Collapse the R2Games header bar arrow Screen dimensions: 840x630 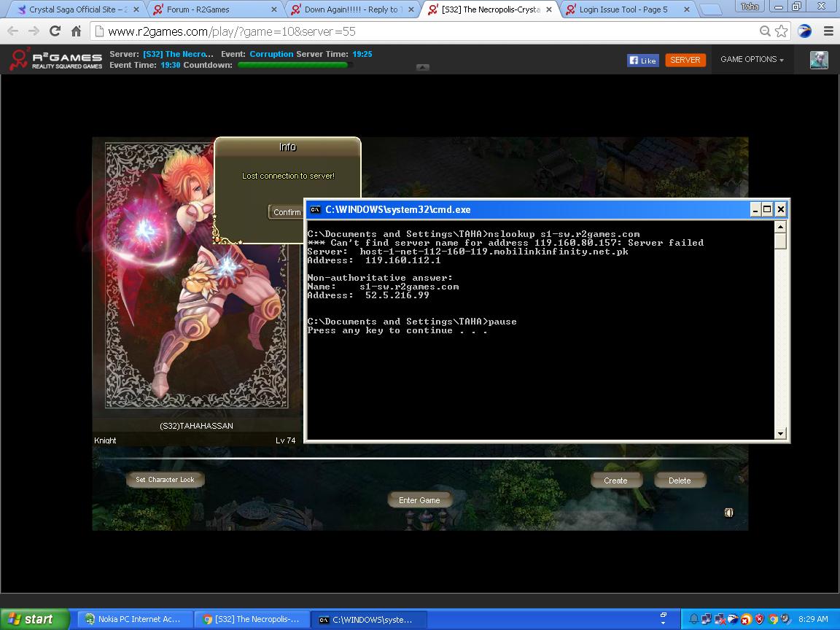click(x=423, y=67)
